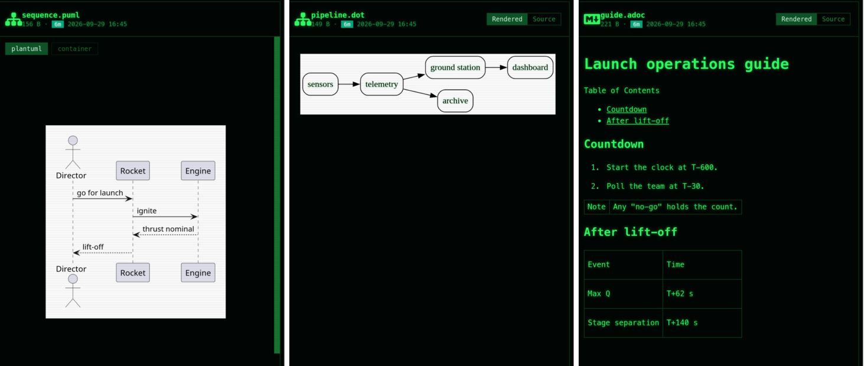Click the sensors node in pipeline graph
The height and width of the screenshot is (366, 868).
pyautogui.click(x=321, y=84)
